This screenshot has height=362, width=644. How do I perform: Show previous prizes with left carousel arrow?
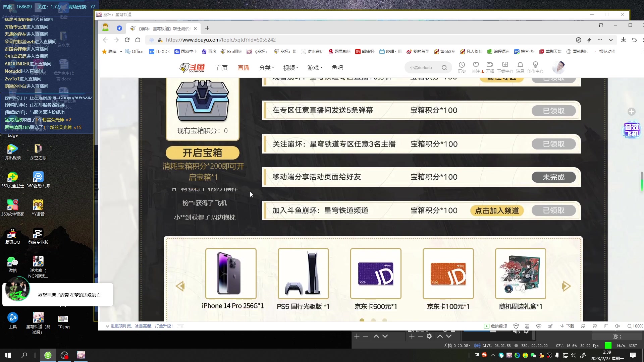[180, 286]
